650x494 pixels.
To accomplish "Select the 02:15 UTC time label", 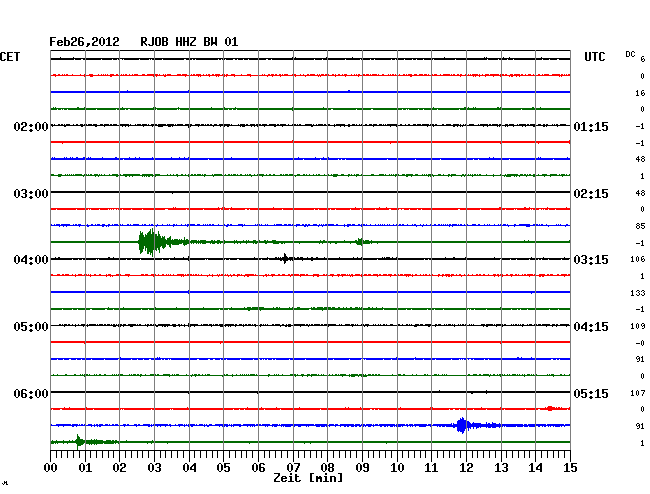I will (x=591, y=194).
